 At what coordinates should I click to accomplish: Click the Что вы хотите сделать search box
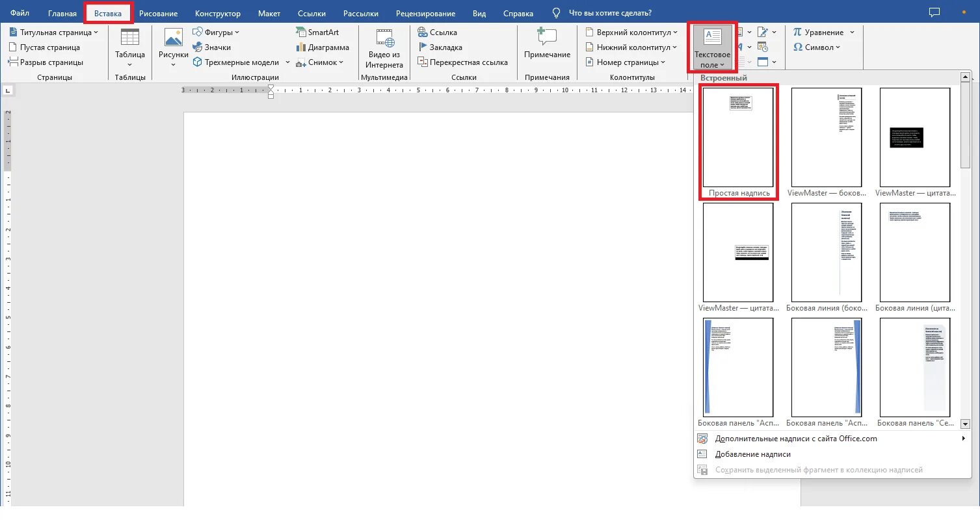pyautogui.click(x=602, y=13)
